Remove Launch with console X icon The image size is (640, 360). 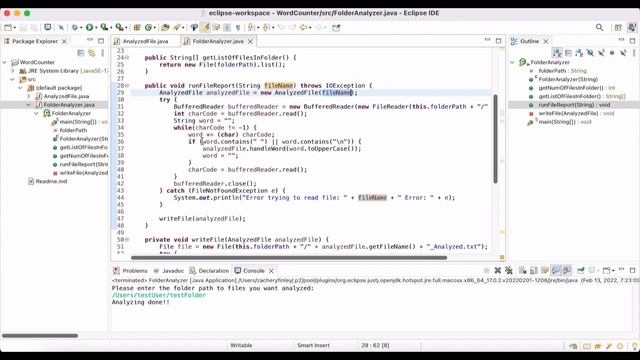(x=498, y=270)
